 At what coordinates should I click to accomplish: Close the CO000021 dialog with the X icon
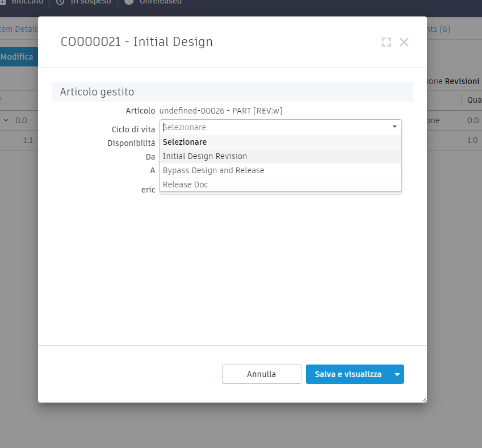(404, 42)
